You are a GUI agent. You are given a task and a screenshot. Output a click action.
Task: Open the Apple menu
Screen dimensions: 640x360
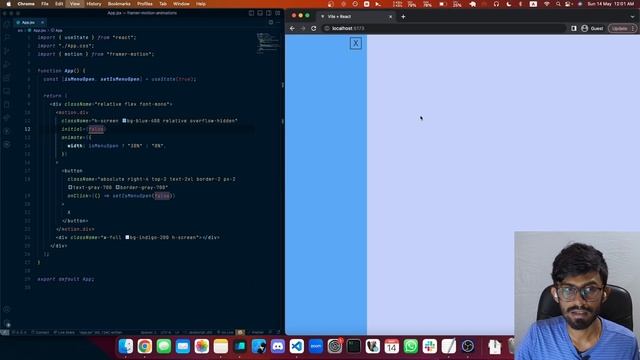[x=8, y=4]
